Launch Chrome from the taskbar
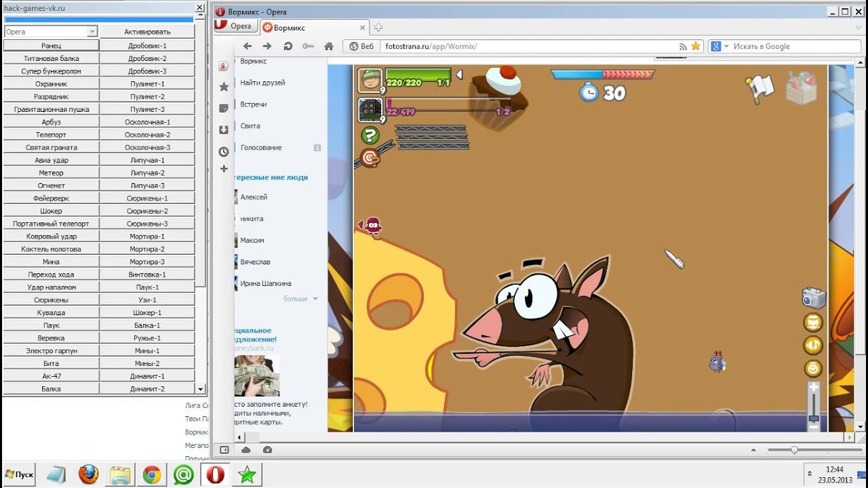868x488 pixels. (x=152, y=475)
